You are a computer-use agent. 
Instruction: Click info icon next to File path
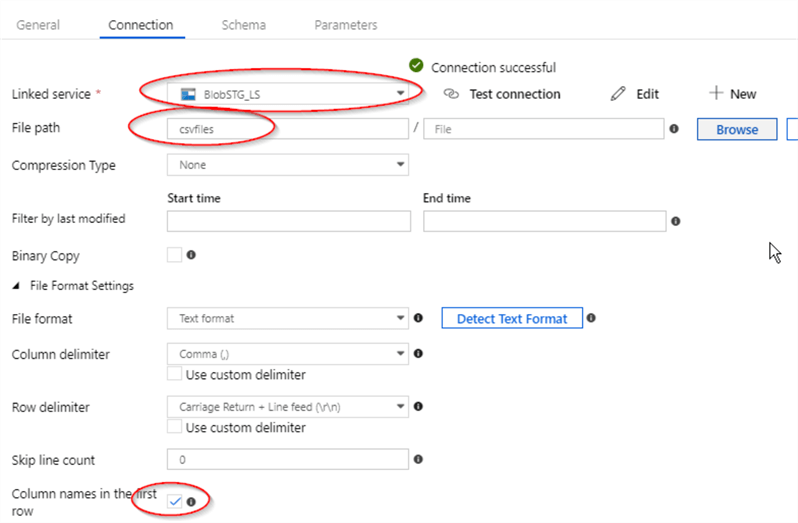pyautogui.click(x=674, y=129)
